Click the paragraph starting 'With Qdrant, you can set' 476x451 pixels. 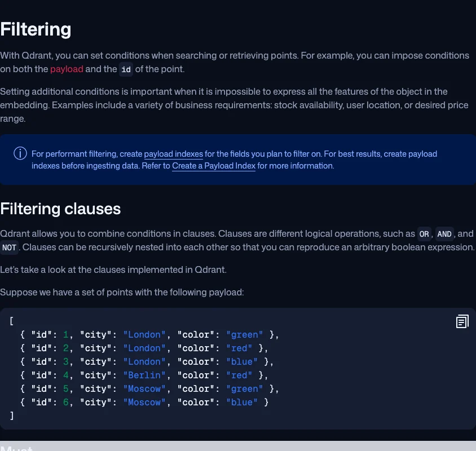tap(235, 62)
